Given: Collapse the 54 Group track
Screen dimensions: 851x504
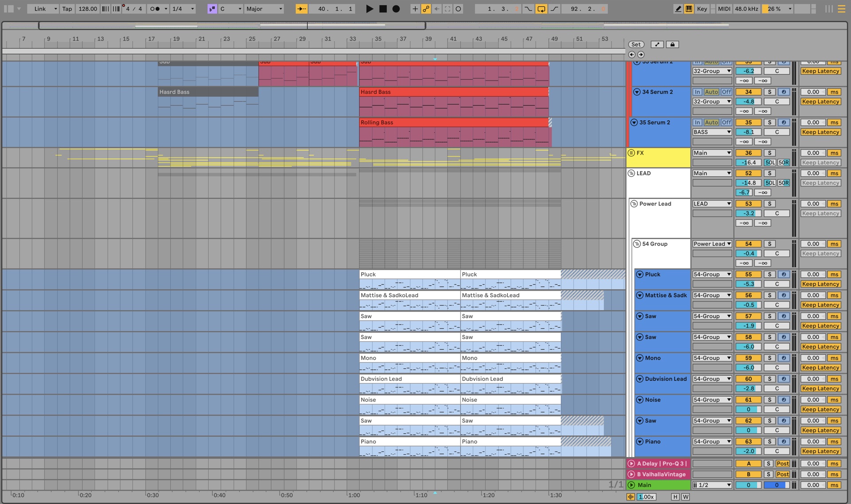Looking at the screenshot, I should click(637, 244).
